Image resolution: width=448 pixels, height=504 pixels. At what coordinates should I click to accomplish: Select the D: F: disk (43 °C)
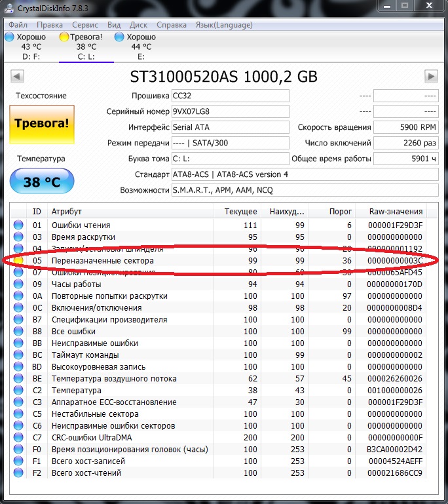[x=31, y=47]
